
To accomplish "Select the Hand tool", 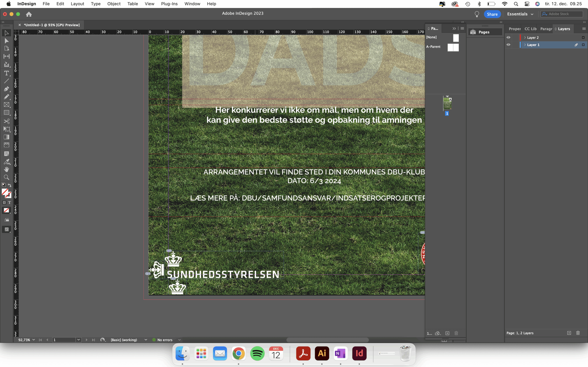I will (7, 169).
